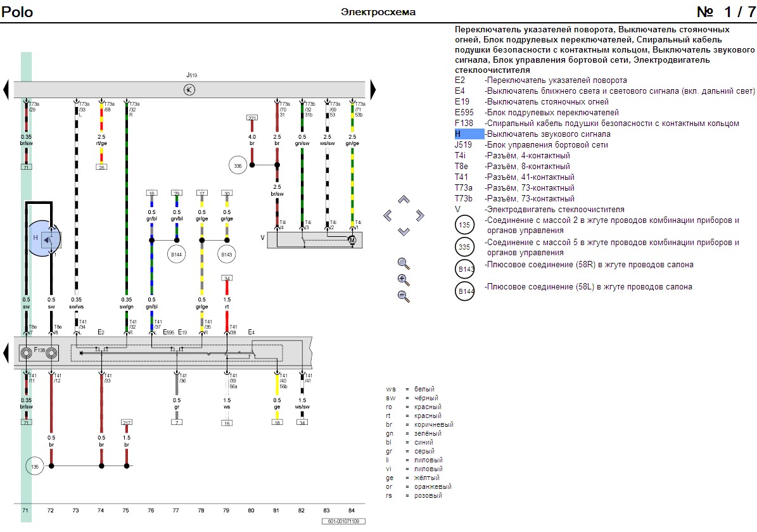
Task: Click the plain magnifier reset zoom icon
Action: [x=404, y=263]
